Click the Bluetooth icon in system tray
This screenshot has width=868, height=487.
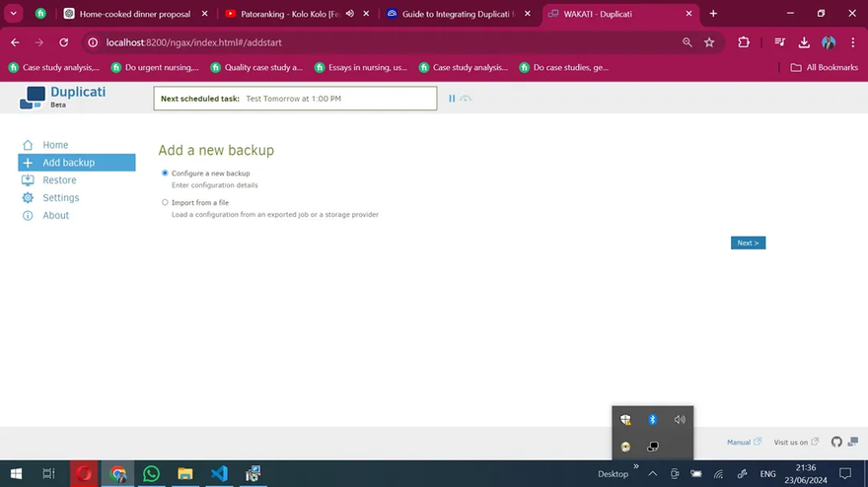(652, 420)
